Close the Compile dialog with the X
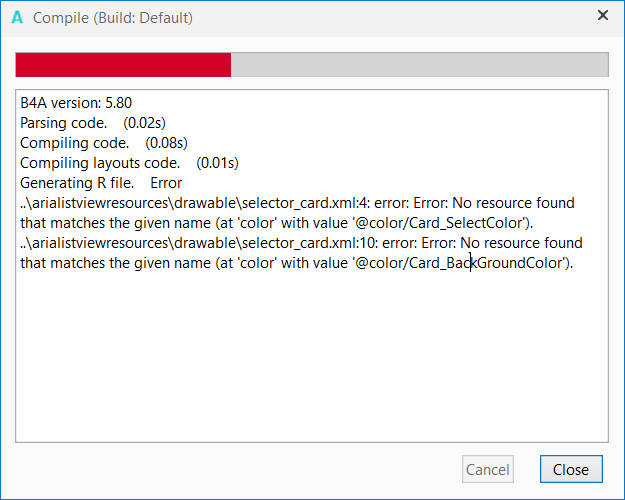The height and width of the screenshot is (500, 625). click(x=602, y=16)
